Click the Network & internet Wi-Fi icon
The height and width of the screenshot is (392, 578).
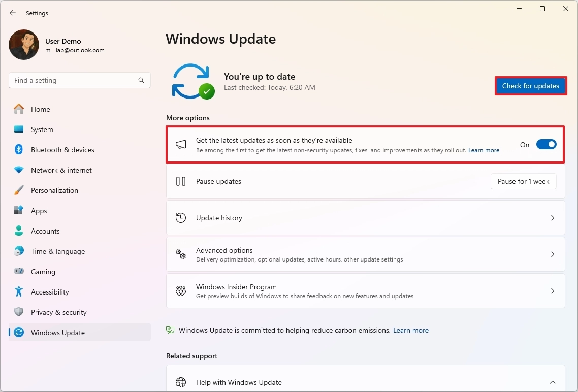point(19,170)
